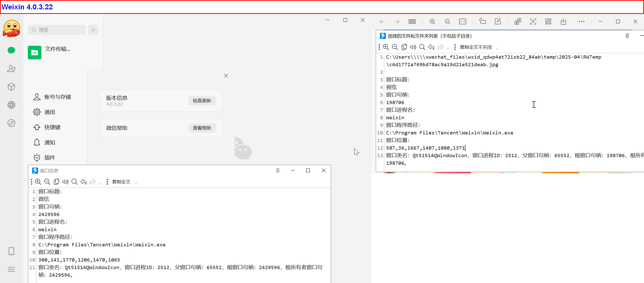The height and width of the screenshot is (283, 644).
Task: Read aloud text in the file list window
Action: [x=413, y=47]
